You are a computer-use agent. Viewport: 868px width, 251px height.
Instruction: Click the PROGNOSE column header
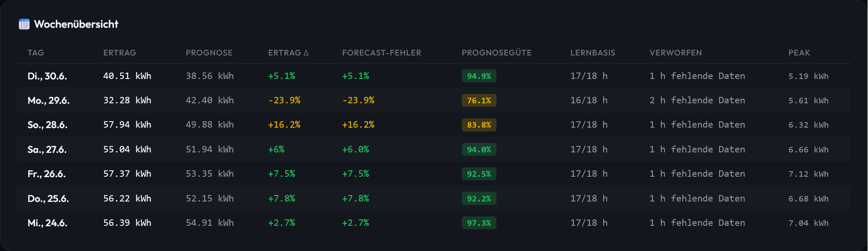pos(209,53)
